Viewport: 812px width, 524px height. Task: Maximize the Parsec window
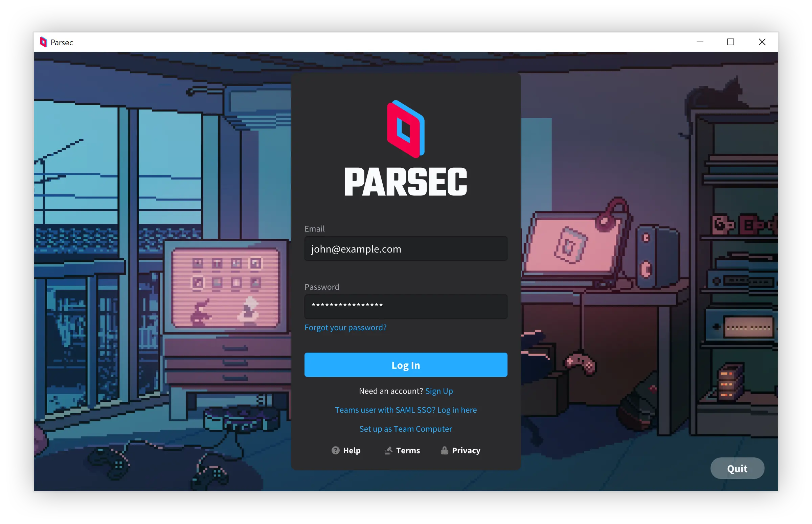pos(730,42)
